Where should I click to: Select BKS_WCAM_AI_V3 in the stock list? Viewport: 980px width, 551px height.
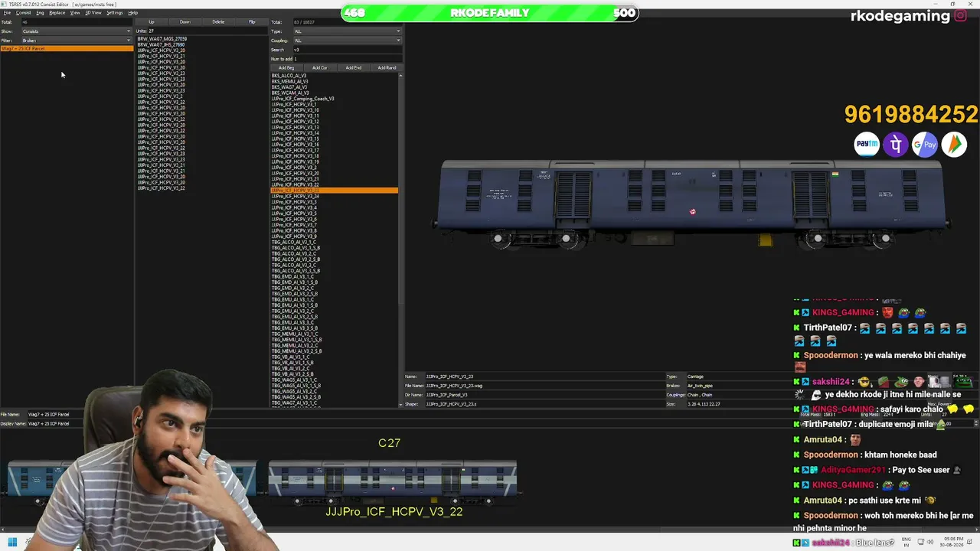tap(290, 93)
